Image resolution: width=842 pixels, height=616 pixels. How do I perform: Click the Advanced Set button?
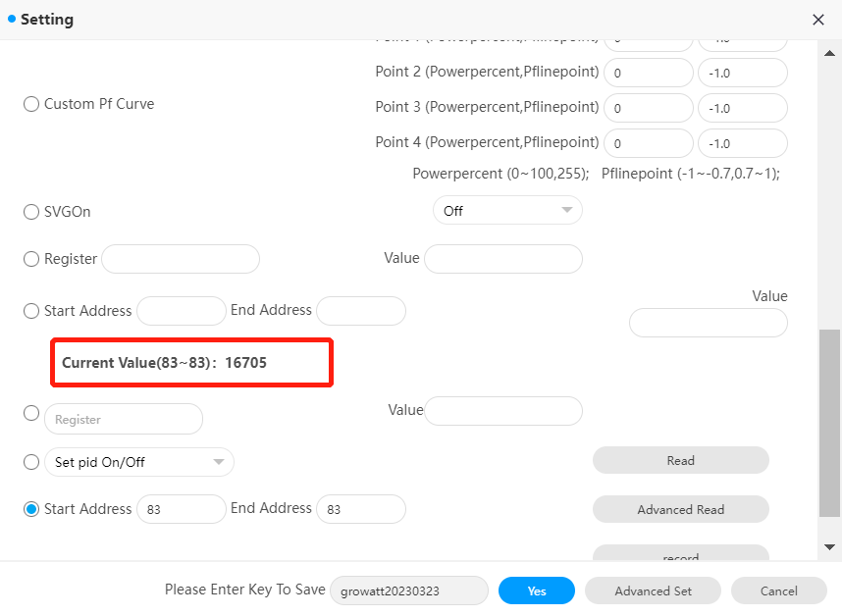(x=653, y=590)
